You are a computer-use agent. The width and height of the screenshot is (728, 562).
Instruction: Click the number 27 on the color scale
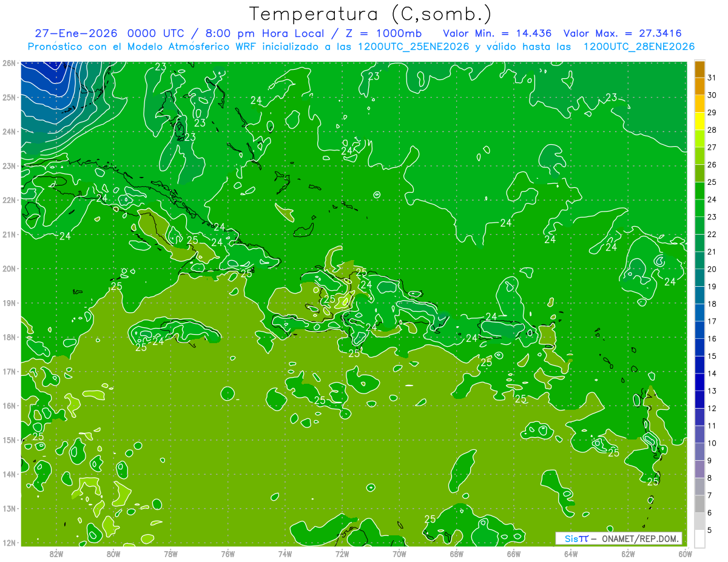712,147
